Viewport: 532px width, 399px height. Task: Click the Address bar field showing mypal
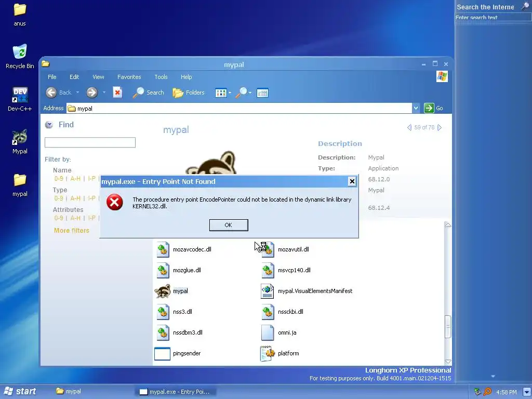(239, 108)
